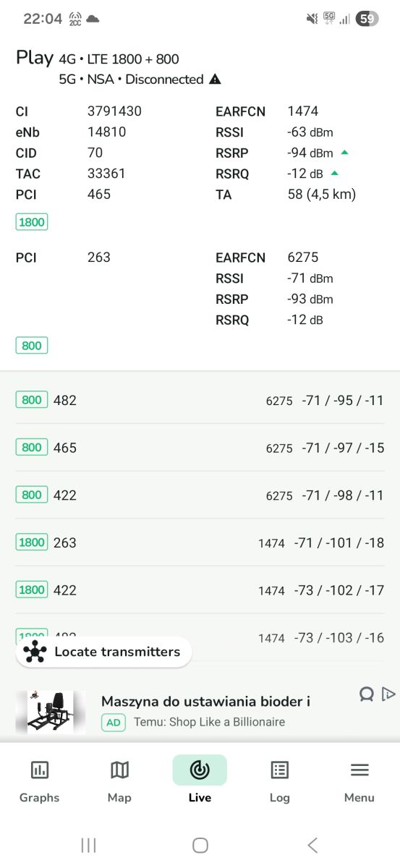Tap the ad info circle icon

point(367,694)
